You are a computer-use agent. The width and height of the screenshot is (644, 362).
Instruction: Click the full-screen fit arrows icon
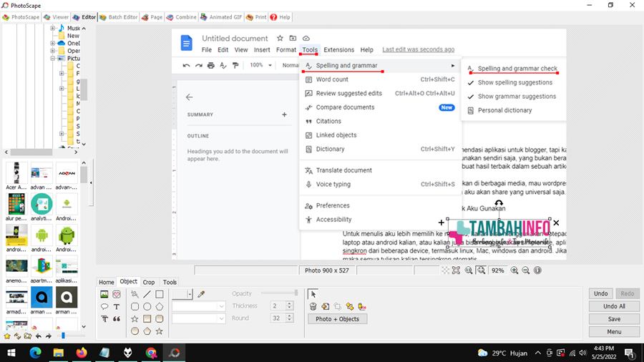(456, 270)
